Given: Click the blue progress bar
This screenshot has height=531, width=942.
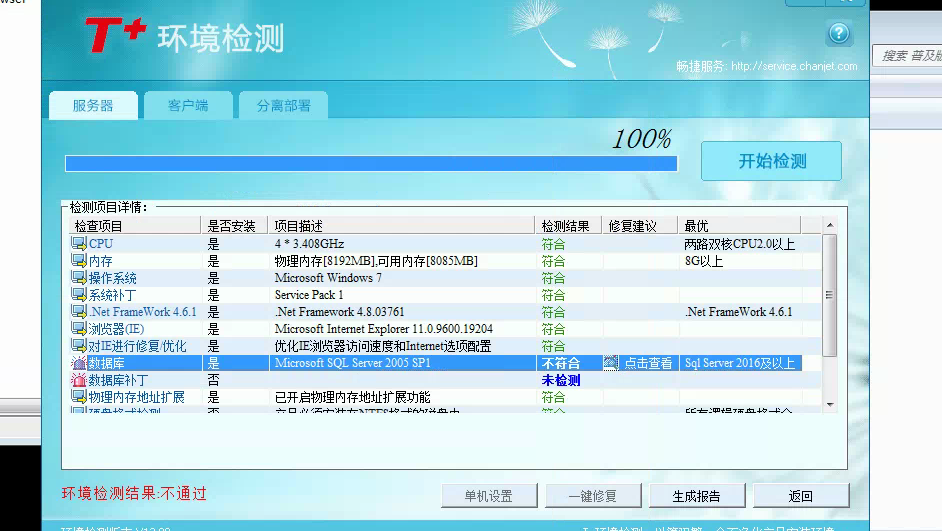Looking at the screenshot, I should (x=371, y=163).
